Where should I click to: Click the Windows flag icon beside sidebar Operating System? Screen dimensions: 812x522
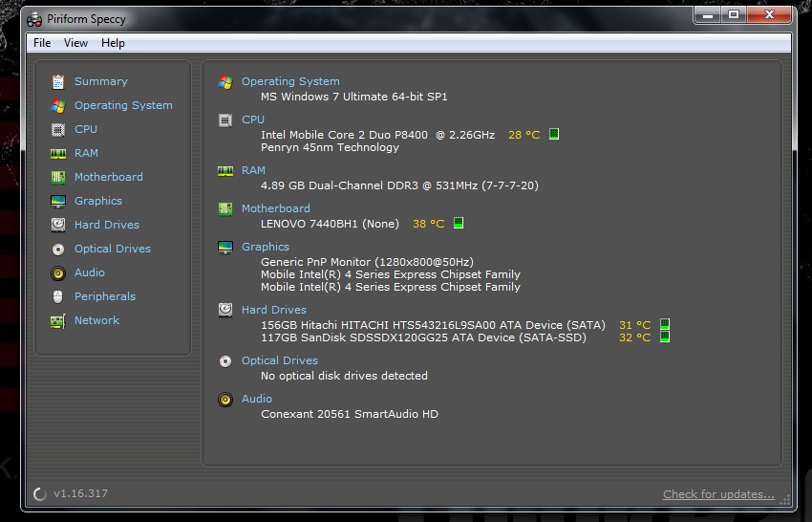(58, 106)
